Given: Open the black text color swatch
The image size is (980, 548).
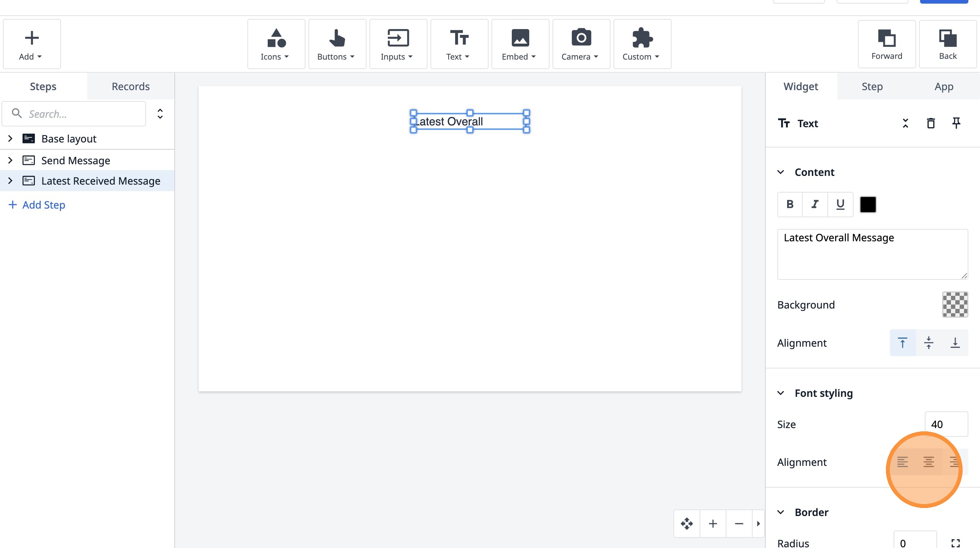Looking at the screenshot, I should tap(868, 204).
